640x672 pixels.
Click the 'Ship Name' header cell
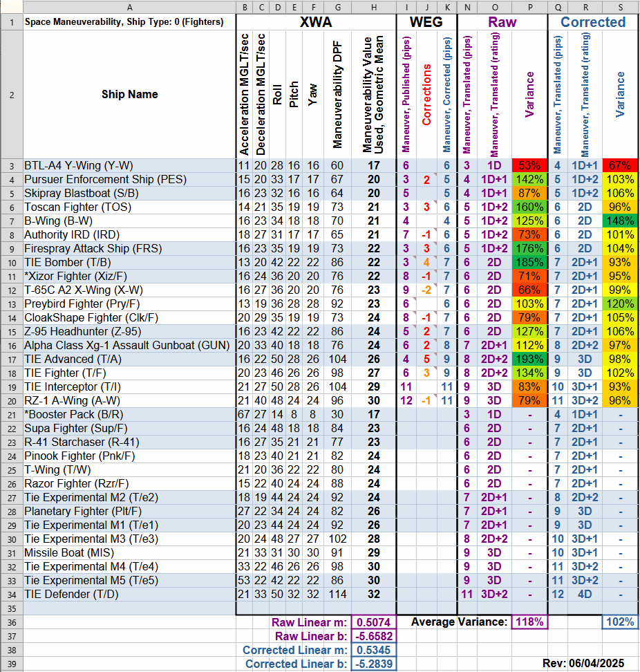[x=129, y=94]
